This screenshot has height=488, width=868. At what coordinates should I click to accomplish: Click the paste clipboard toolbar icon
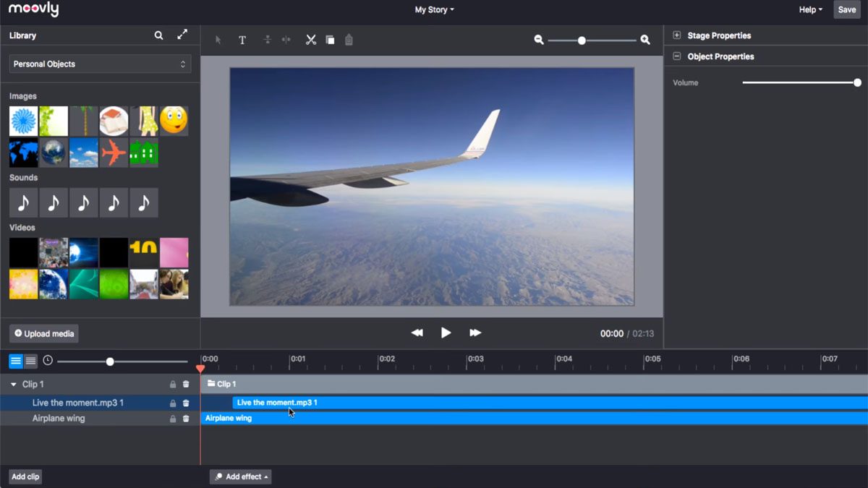pos(349,40)
